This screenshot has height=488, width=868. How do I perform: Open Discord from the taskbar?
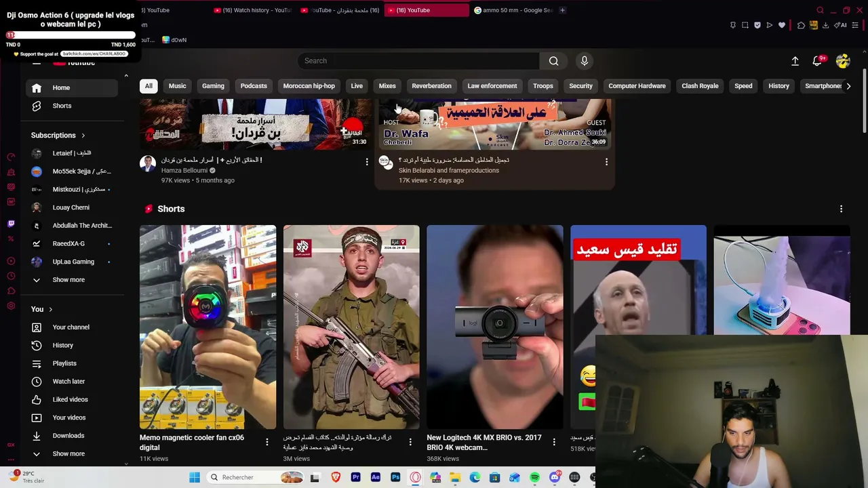555,477
